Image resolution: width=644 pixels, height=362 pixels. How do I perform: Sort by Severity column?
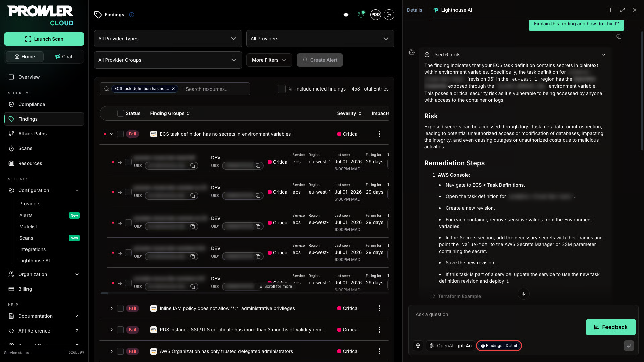[x=349, y=113]
